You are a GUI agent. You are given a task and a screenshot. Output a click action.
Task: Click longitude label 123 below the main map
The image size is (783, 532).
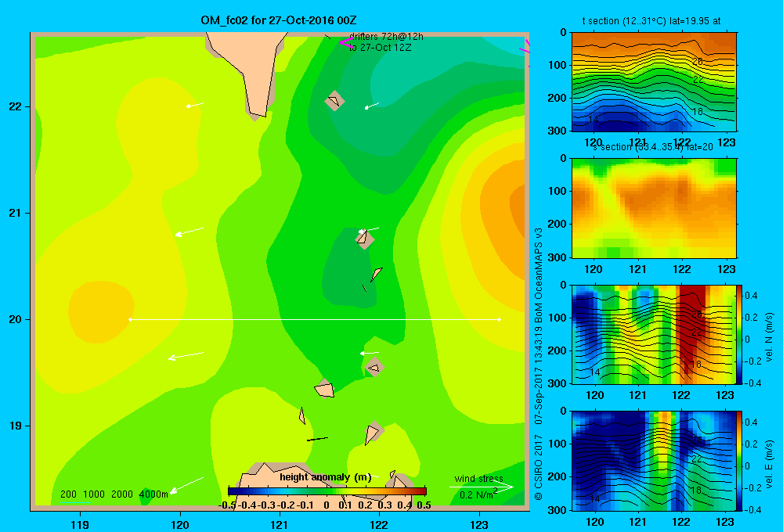pyautogui.click(x=479, y=524)
